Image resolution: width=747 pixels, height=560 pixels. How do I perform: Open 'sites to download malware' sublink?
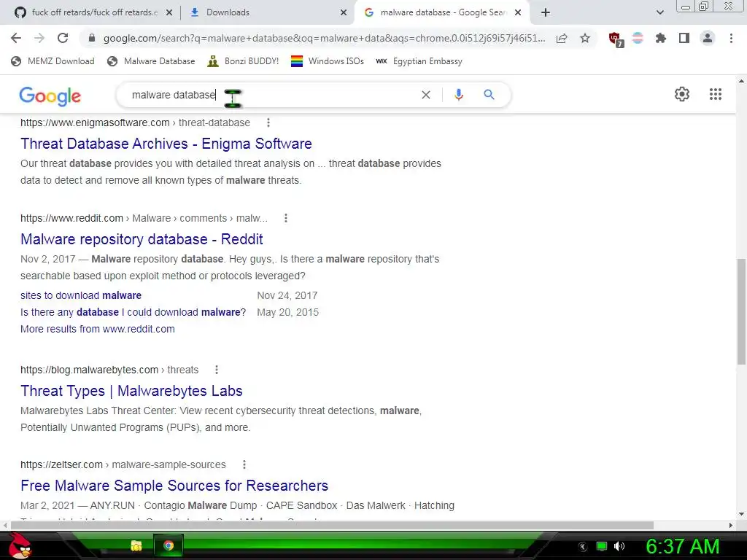coord(81,295)
